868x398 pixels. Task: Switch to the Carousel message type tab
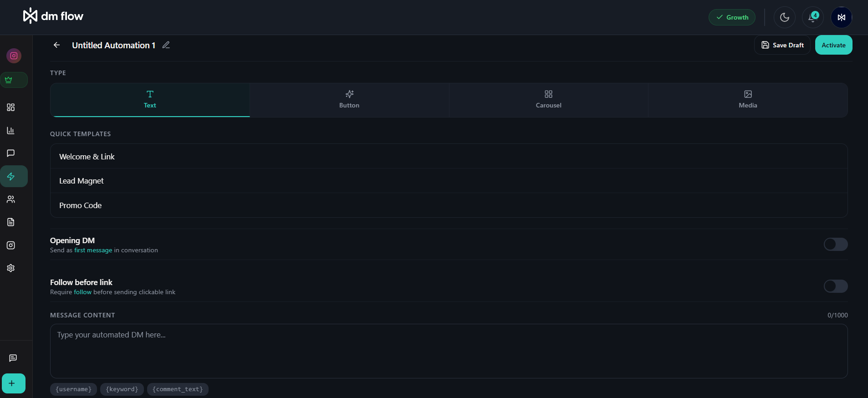pos(548,100)
